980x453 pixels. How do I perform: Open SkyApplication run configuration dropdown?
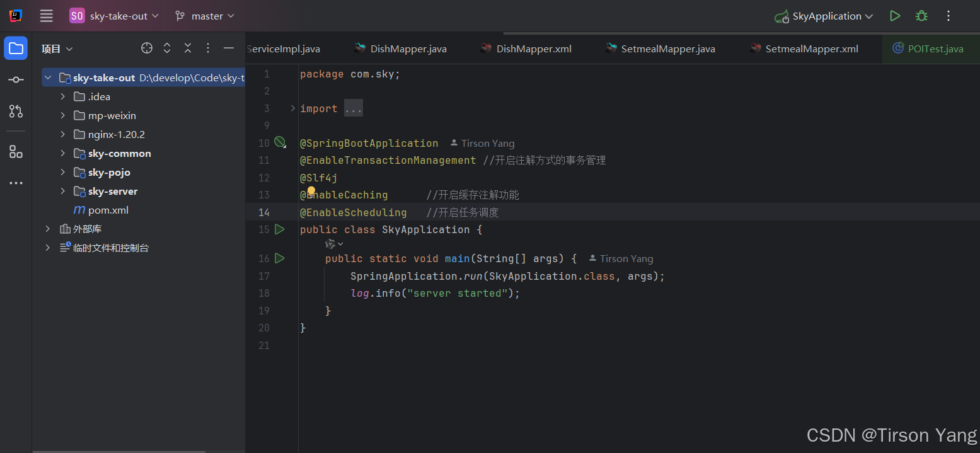pyautogui.click(x=824, y=16)
